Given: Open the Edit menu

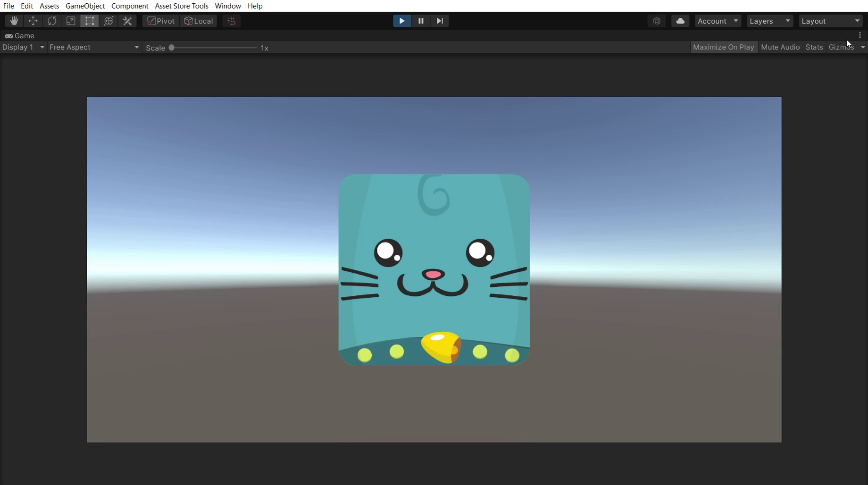Looking at the screenshot, I should (27, 6).
